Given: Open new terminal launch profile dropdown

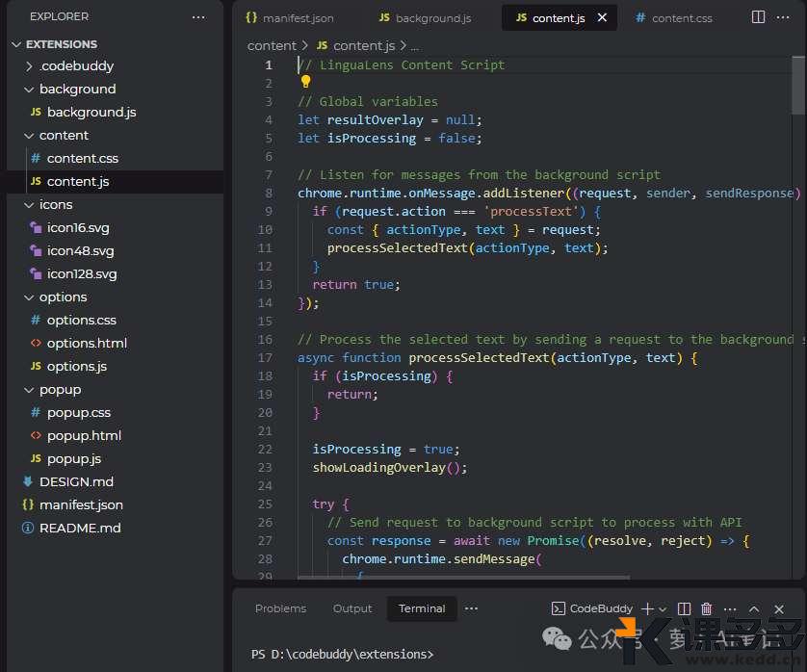Looking at the screenshot, I should tap(663, 609).
